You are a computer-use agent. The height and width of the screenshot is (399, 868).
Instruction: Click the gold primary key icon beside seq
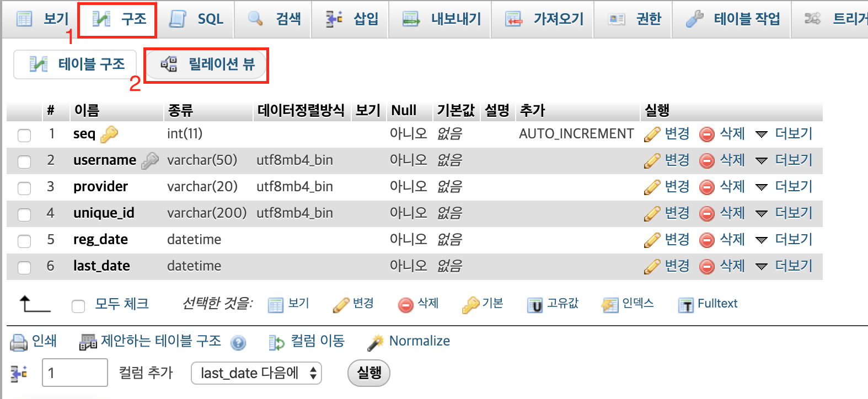tap(109, 134)
